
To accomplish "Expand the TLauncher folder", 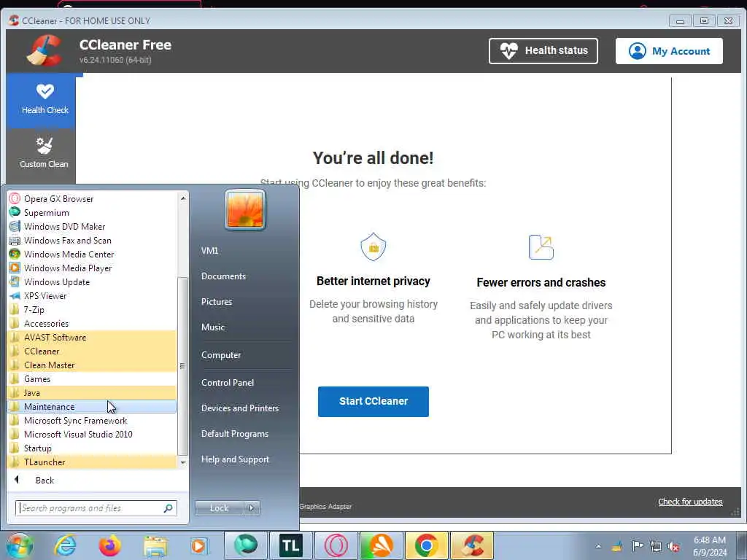I will tap(92, 462).
